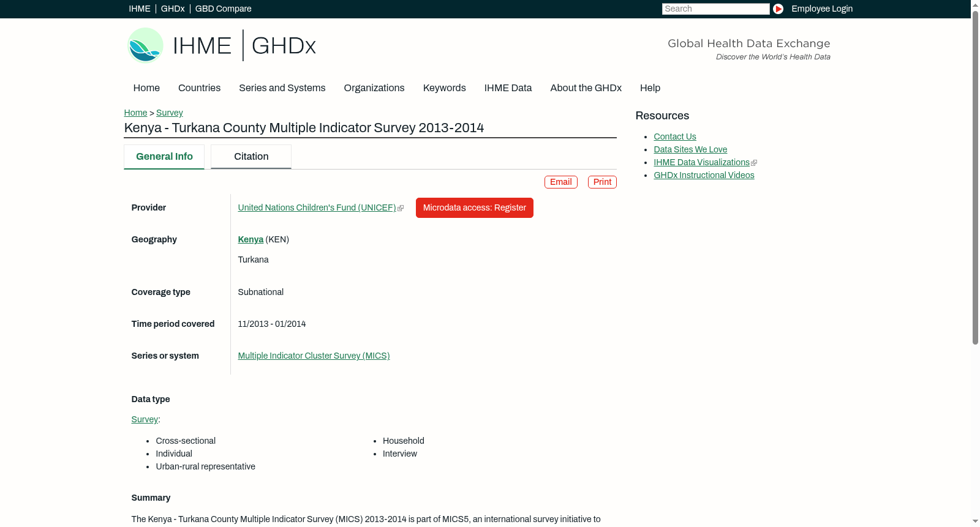
Task: Open IHME Data menu item
Action: 508,88
